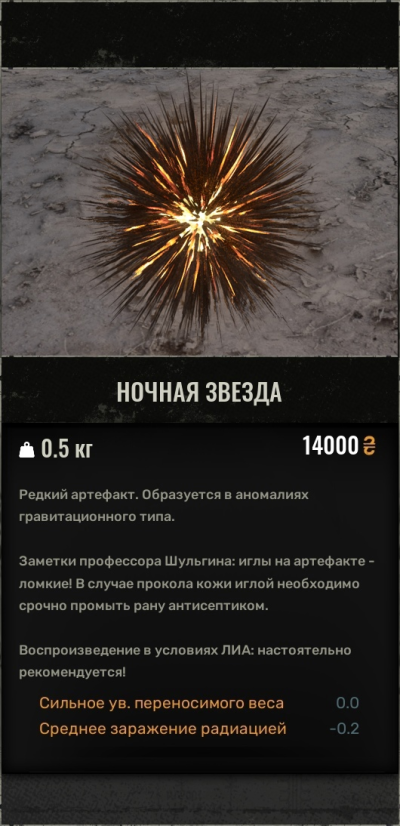Click the glowing center of the artifact
The width and height of the screenshot is (400, 826).
click(x=196, y=215)
